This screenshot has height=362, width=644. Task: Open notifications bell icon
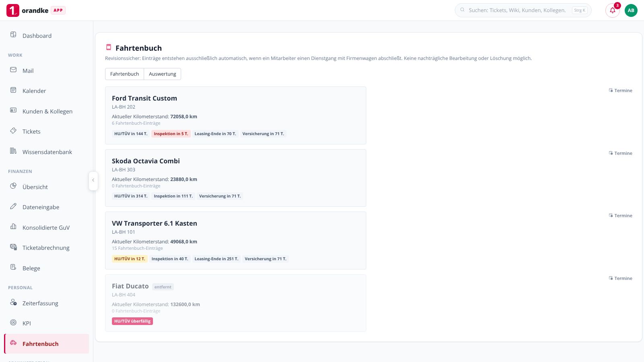coord(613,10)
